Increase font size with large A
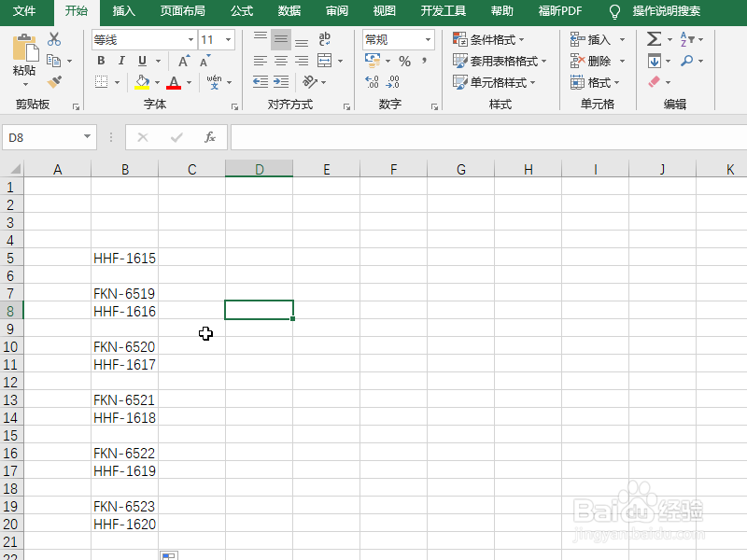 (x=183, y=61)
